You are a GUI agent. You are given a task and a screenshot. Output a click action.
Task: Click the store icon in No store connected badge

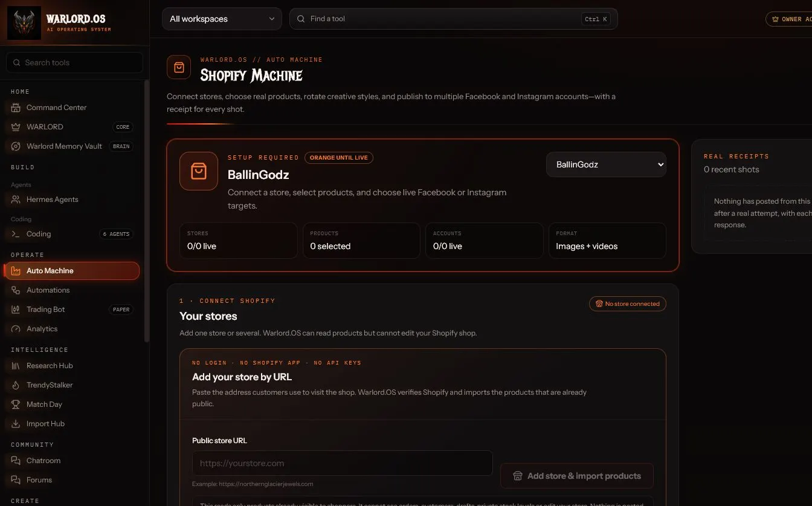599,304
